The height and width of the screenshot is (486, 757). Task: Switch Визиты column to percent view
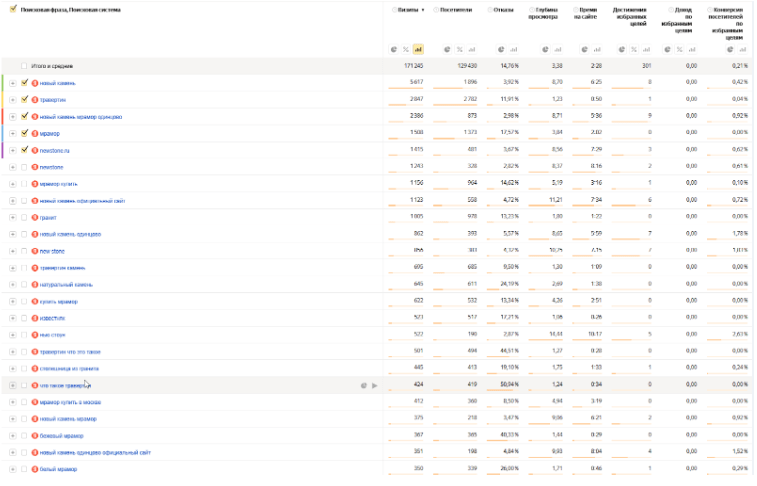[x=406, y=49]
